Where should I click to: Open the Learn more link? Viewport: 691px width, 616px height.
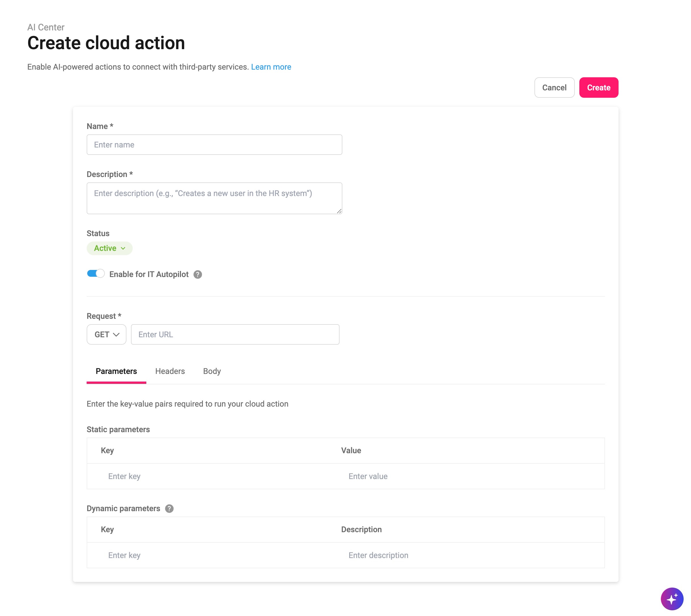[x=271, y=67]
